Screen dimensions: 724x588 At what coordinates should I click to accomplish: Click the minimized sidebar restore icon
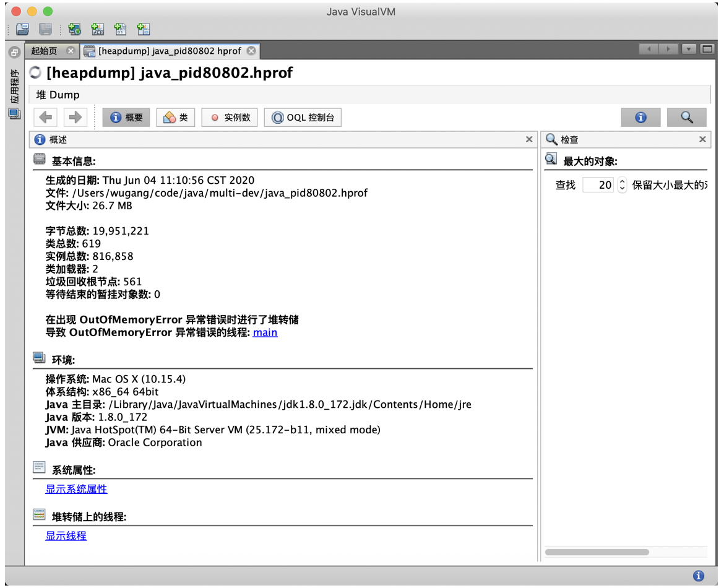[15, 52]
